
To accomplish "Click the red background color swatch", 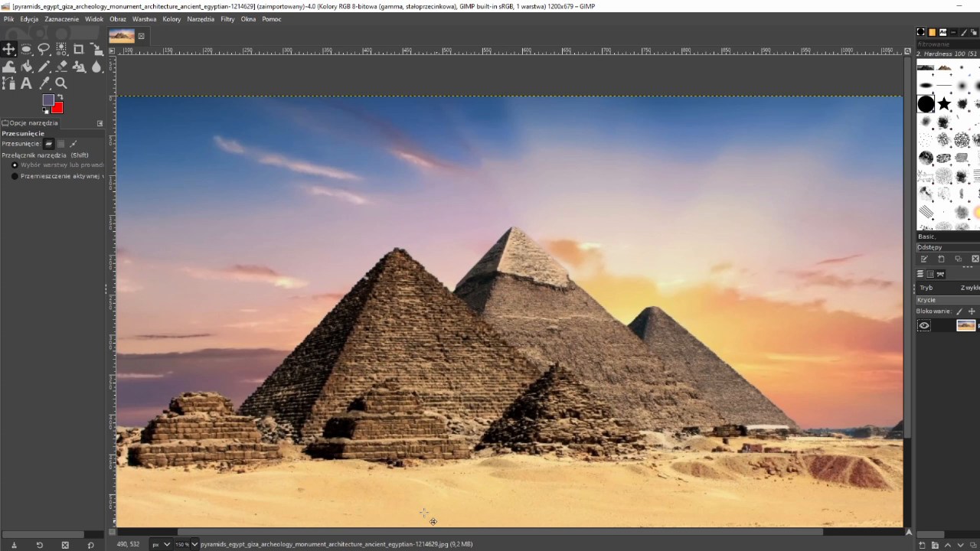I will pos(57,108).
